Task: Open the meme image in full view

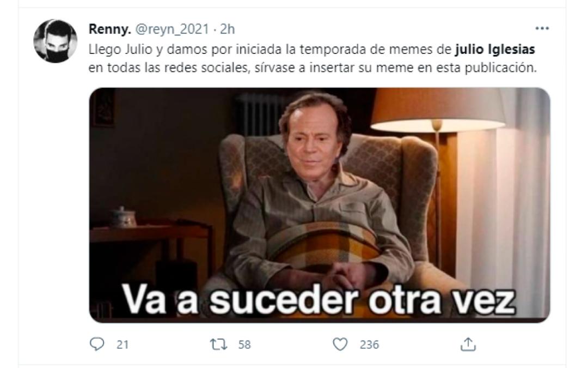Action: 320,205
